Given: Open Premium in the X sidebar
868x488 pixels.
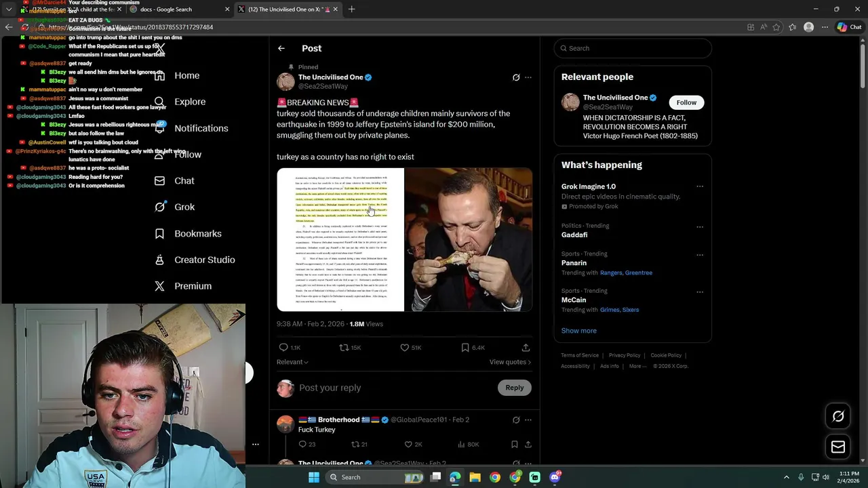Looking at the screenshot, I should pyautogui.click(x=183, y=286).
